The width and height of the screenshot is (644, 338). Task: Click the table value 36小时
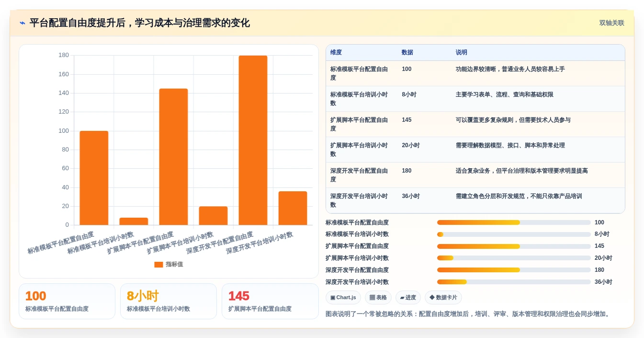click(x=411, y=196)
